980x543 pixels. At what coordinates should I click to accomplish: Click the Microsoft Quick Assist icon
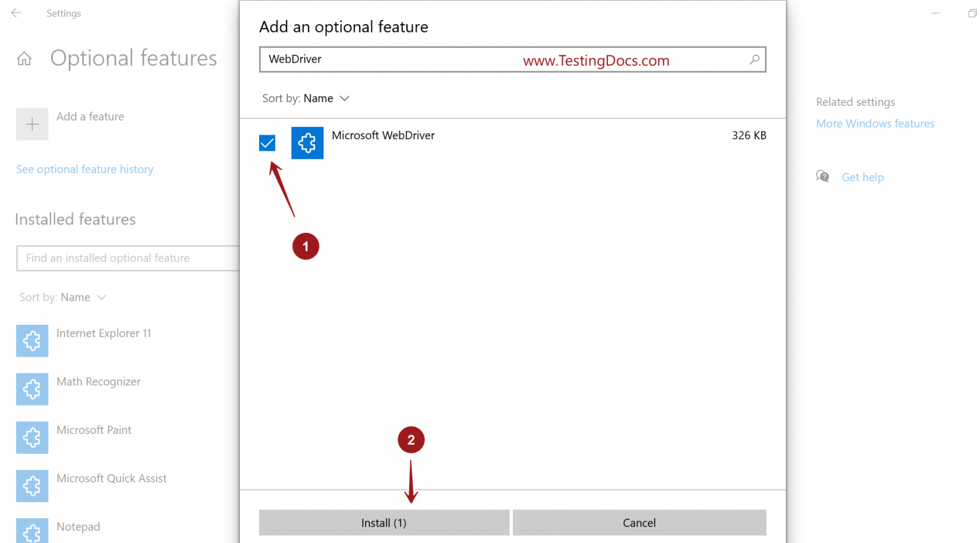point(32,486)
